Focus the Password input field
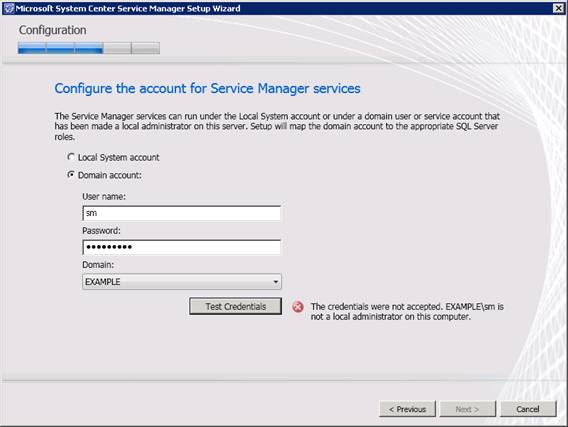This screenshot has width=568, height=427. 181,247
